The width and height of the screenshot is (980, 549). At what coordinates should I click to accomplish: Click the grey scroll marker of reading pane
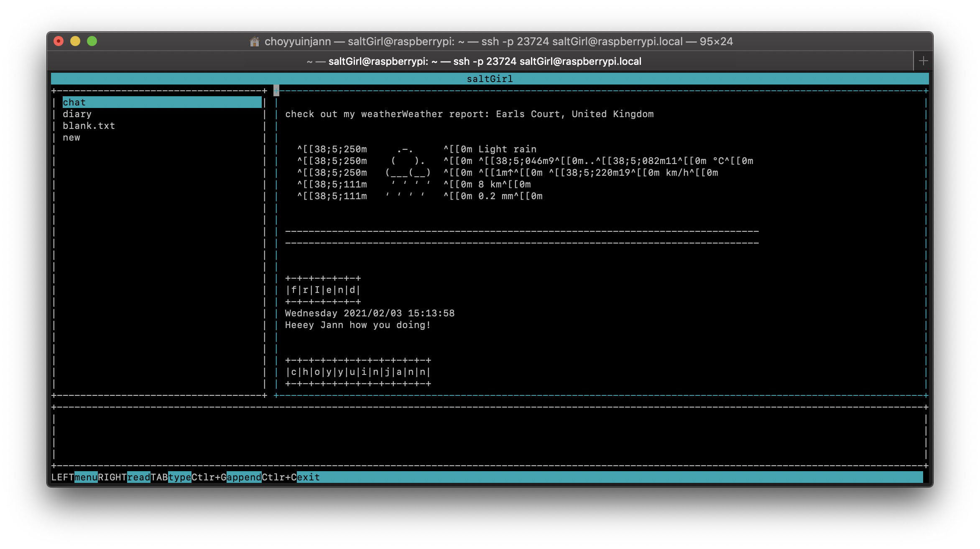point(276,90)
